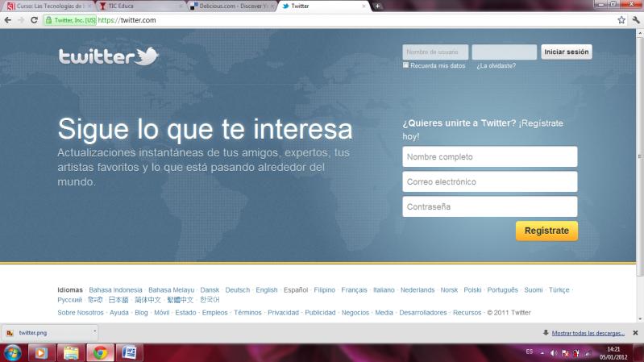644x362 pixels.
Task: Open Windows Media Player from the taskbar
Action: pos(40,353)
